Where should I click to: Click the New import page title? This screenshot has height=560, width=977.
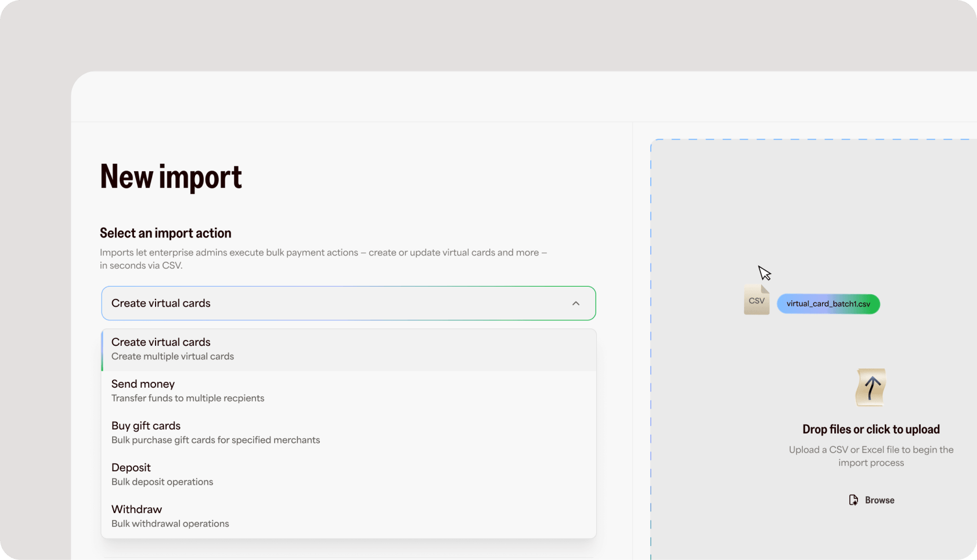coord(171,176)
